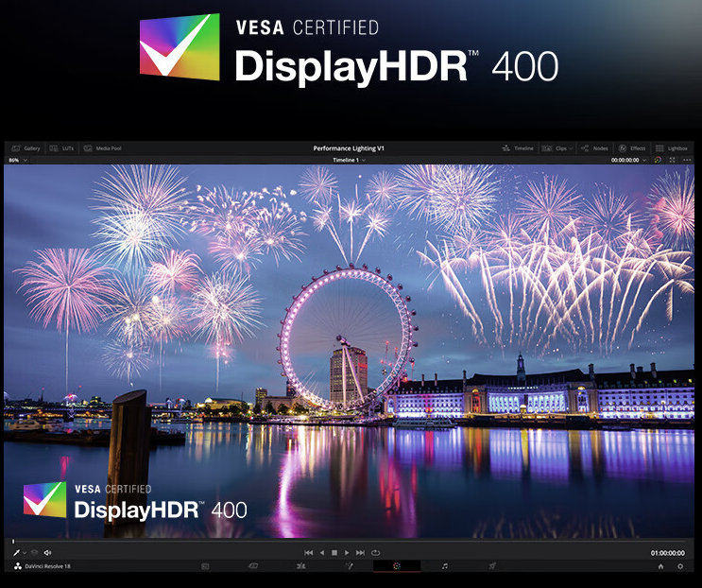Jump to first frame of clip
This screenshot has width=702, height=588.
coord(308,552)
